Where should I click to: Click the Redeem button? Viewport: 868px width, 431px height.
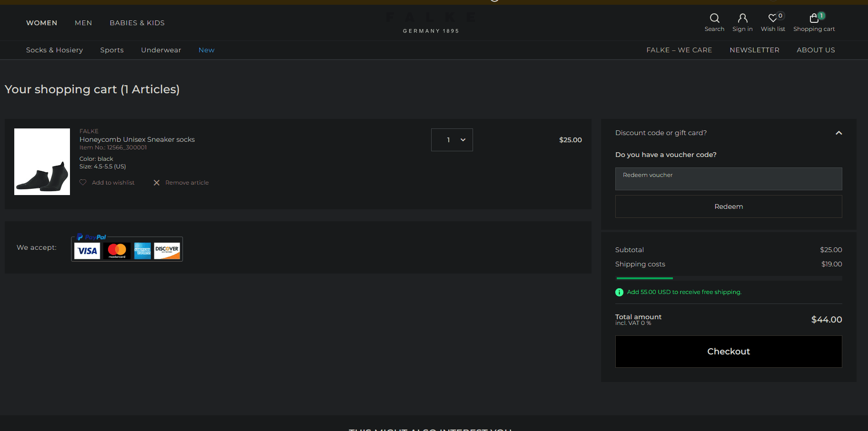729,206
